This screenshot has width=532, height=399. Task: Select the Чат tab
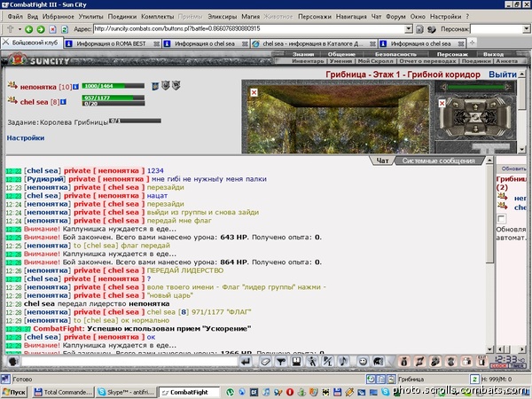tap(382, 160)
